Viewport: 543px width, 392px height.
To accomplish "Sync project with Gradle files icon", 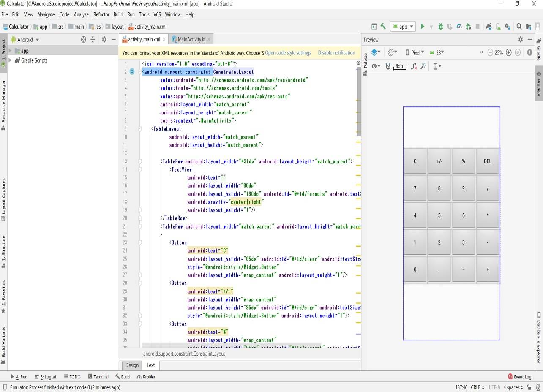I will (489, 27).
